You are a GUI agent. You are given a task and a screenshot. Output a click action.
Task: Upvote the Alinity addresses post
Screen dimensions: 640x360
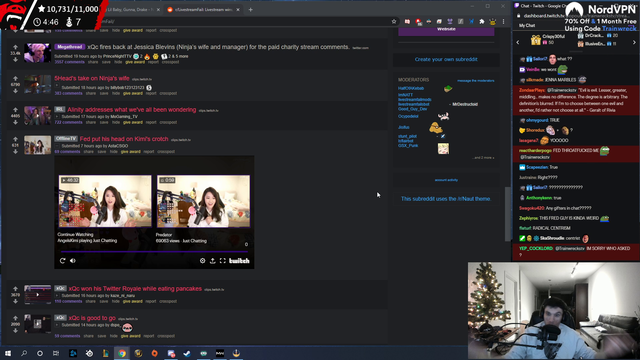(x=16, y=110)
